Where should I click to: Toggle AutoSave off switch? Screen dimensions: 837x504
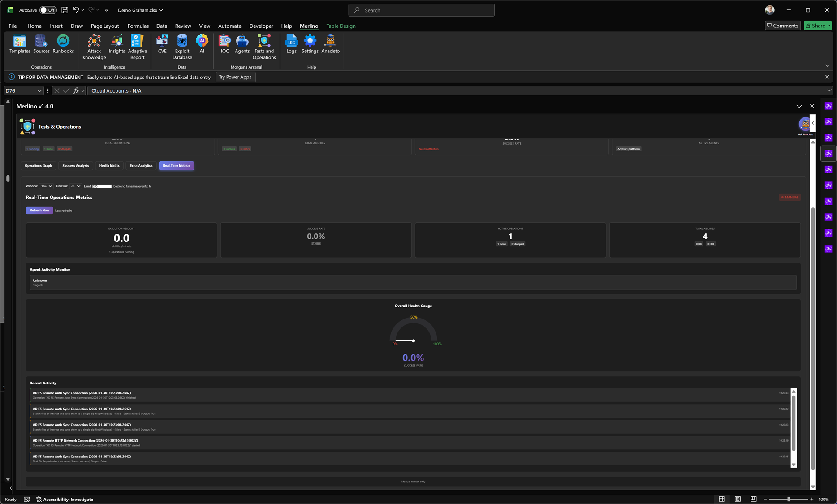click(x=47, y=10)
